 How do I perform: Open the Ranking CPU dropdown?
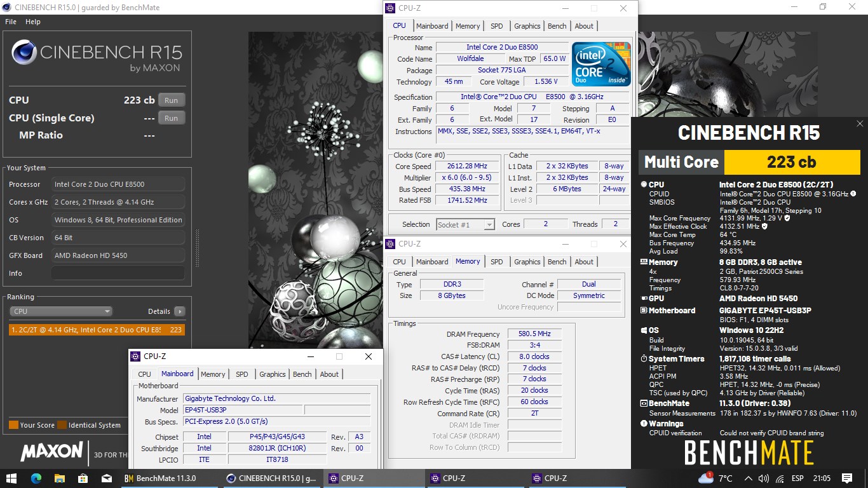61,311
